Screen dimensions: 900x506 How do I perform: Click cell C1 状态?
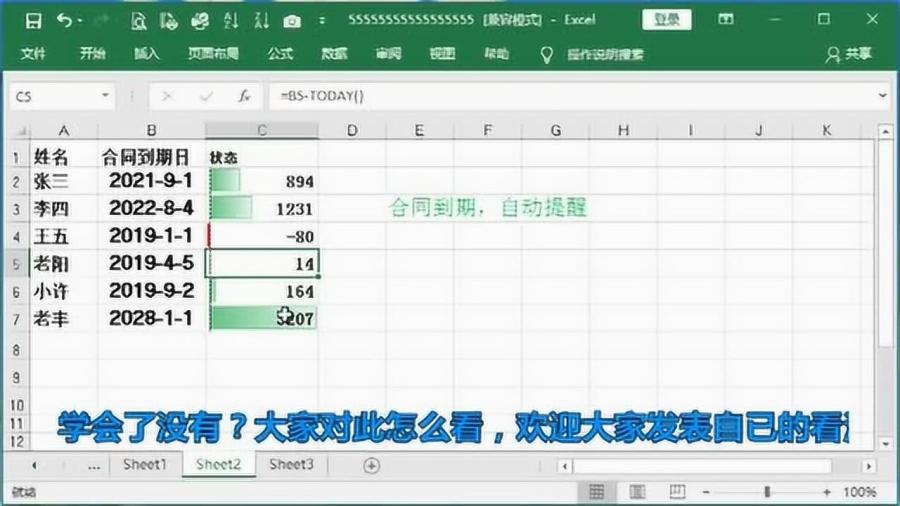tap(262, 155)
